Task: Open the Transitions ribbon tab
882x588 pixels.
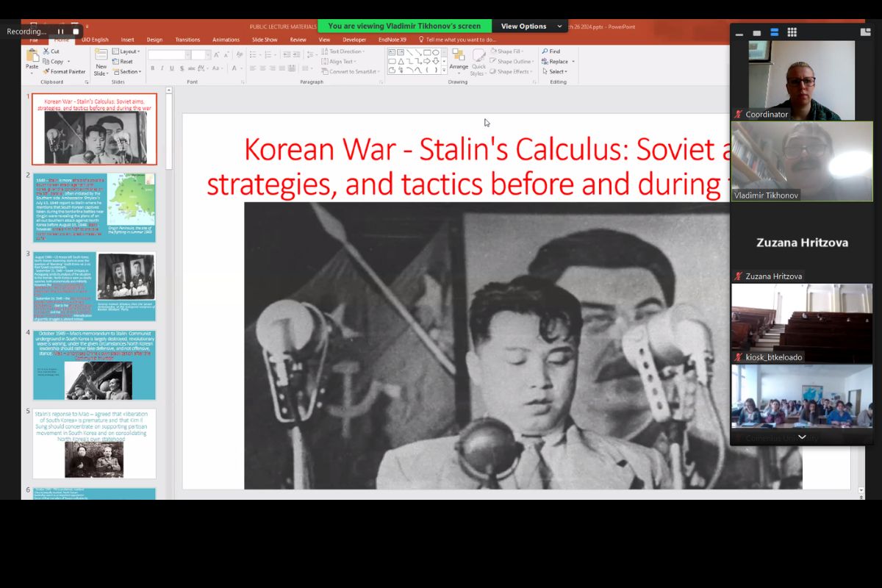Action: (187, 40)
